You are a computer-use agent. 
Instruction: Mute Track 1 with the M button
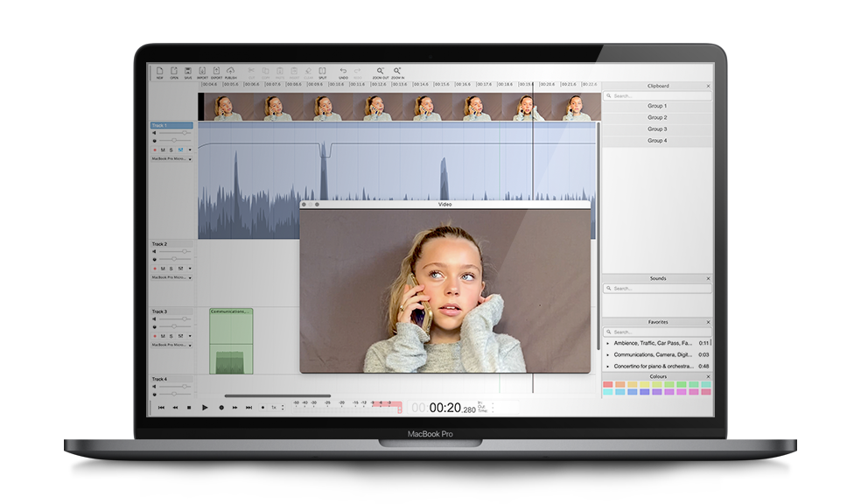coord(162,150)
